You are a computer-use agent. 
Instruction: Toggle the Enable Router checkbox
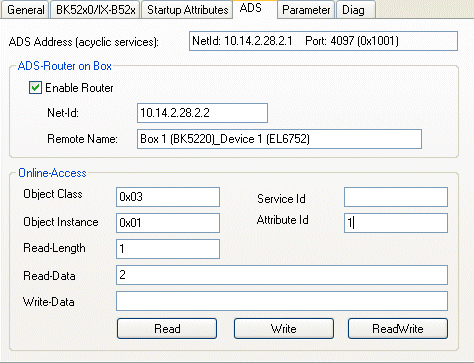(x=35, y=88)
